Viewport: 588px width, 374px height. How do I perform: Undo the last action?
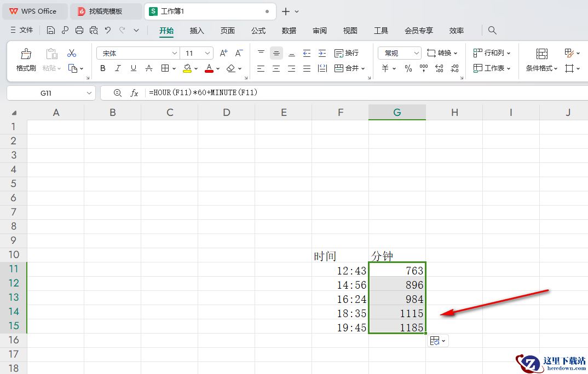coord(108,30)
